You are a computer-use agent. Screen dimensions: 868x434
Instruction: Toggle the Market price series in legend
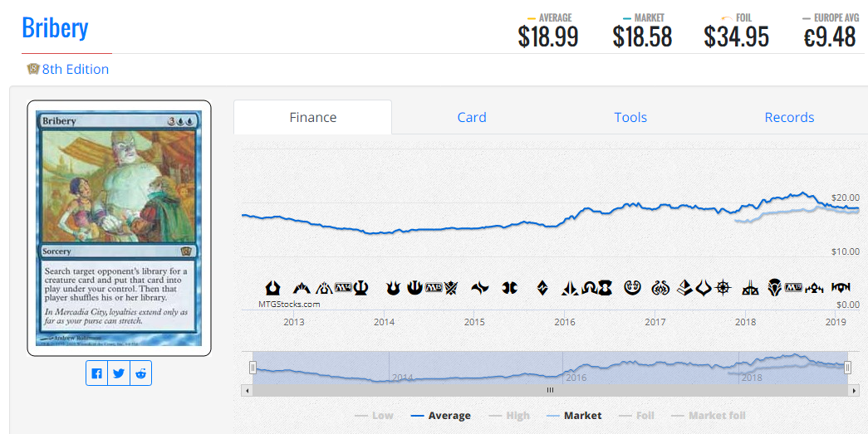574,416
